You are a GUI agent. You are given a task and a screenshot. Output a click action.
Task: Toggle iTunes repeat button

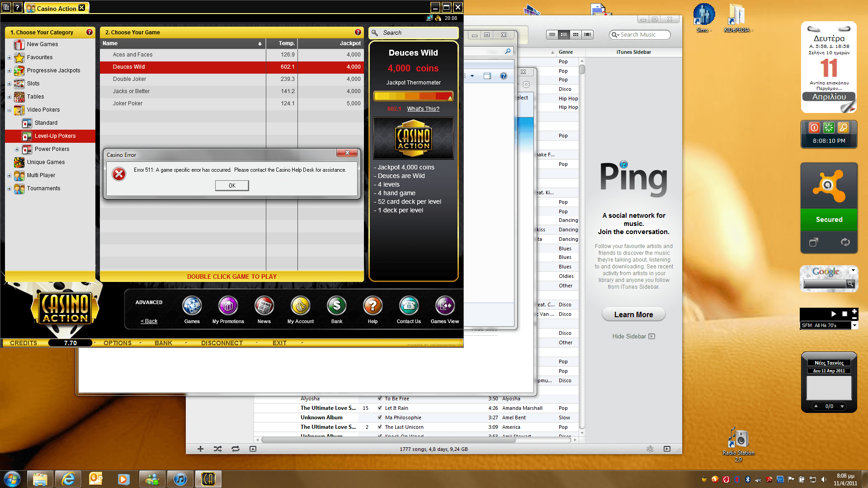235,449
